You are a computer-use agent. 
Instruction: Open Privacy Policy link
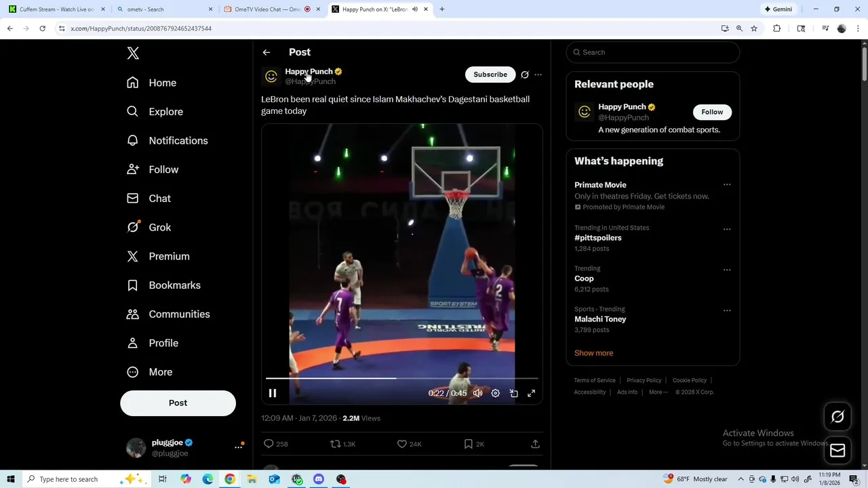point(644,380)
